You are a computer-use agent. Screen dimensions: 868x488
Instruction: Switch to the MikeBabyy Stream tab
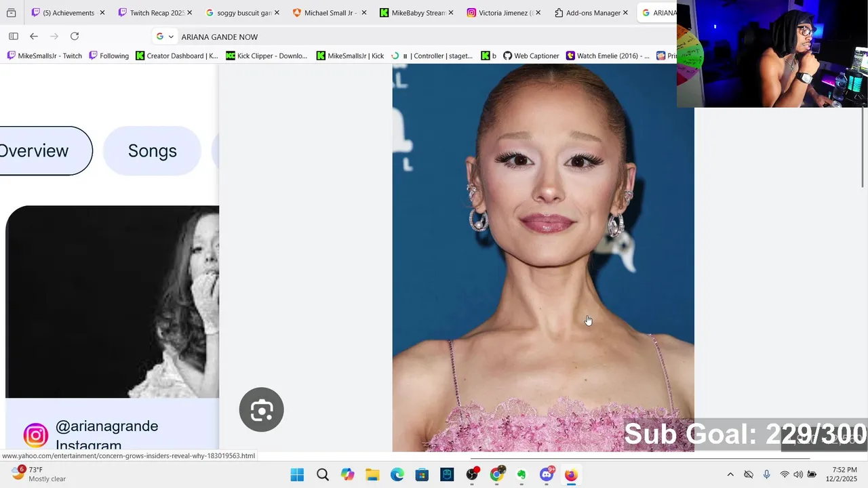click(417, 13)
